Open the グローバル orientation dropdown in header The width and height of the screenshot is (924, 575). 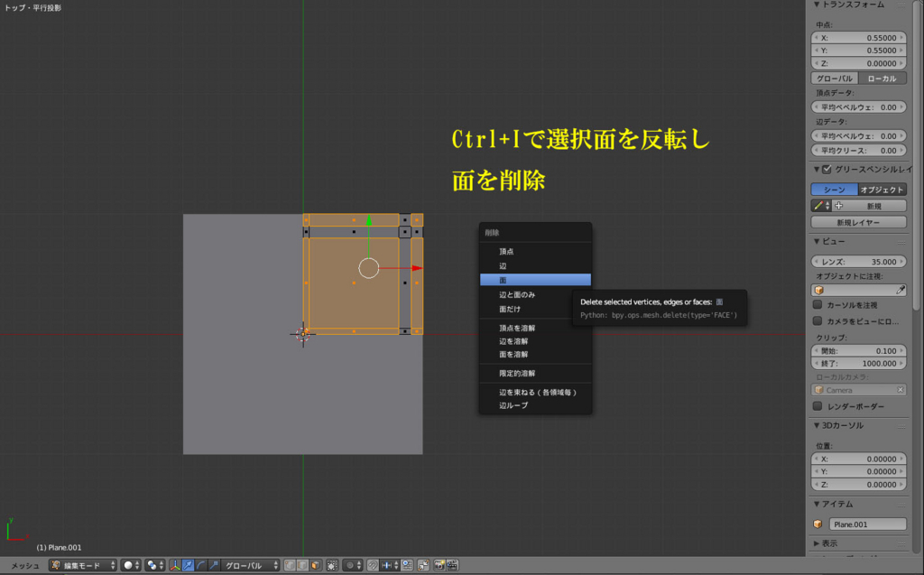[x=251, y=565]
